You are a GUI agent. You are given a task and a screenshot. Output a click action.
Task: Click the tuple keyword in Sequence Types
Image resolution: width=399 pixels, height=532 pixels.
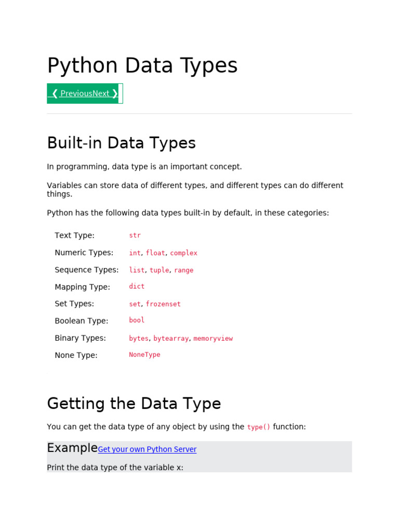pyautogui.click(x=159, y=270)
